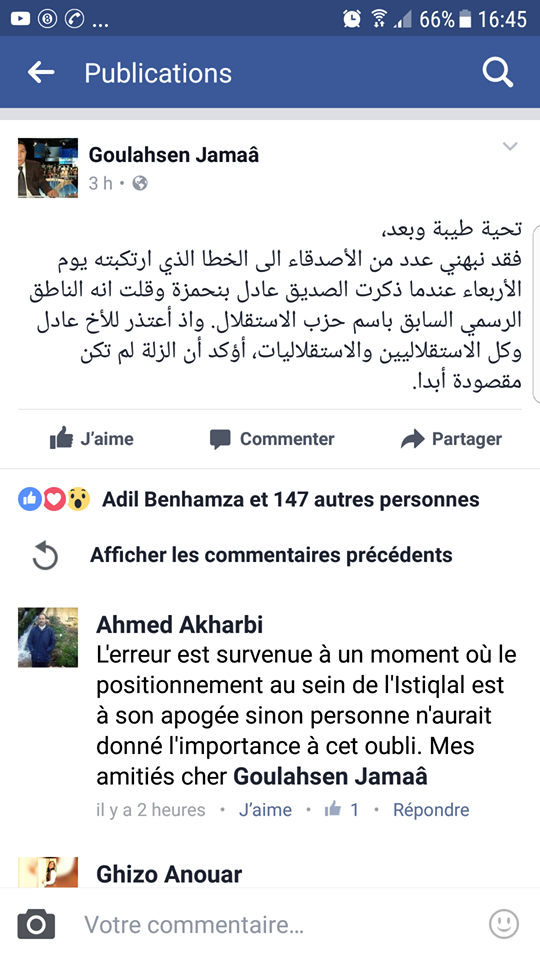Focus the Votre commentaire field
This screenshot has height=960, width=540.
point(269,924)
